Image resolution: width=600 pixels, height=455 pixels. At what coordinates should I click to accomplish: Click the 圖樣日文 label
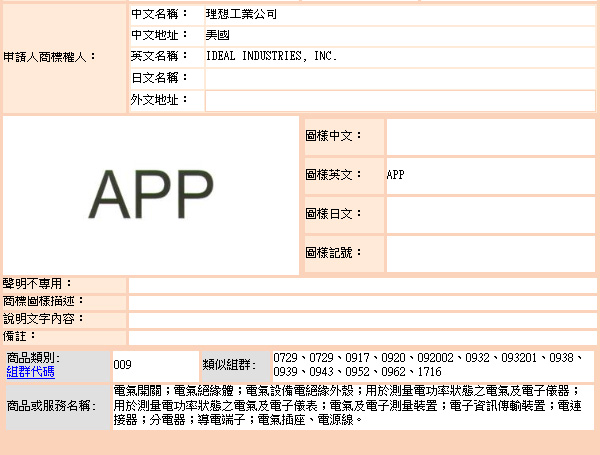pyautogui.click(x=333, y=214)
